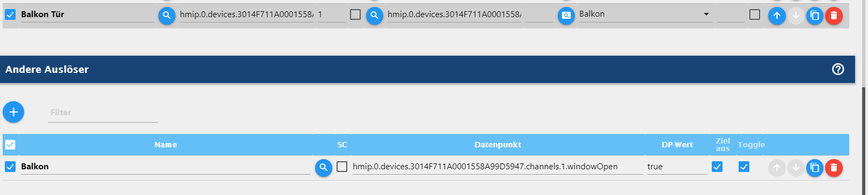Move Balkon Tür row up
Viewport: 868px width, 195px height.
tap(777, 16)
